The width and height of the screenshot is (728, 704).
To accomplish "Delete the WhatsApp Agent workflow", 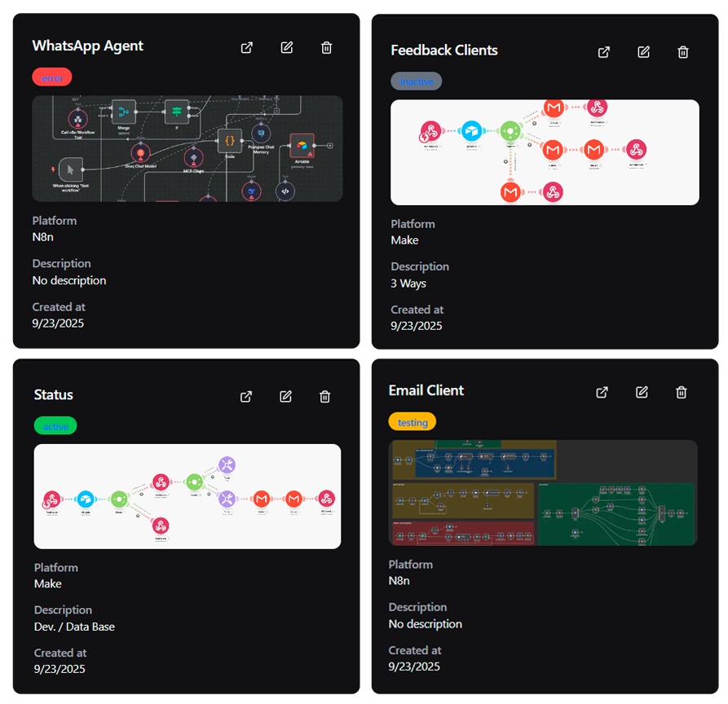I will (327, 47).
